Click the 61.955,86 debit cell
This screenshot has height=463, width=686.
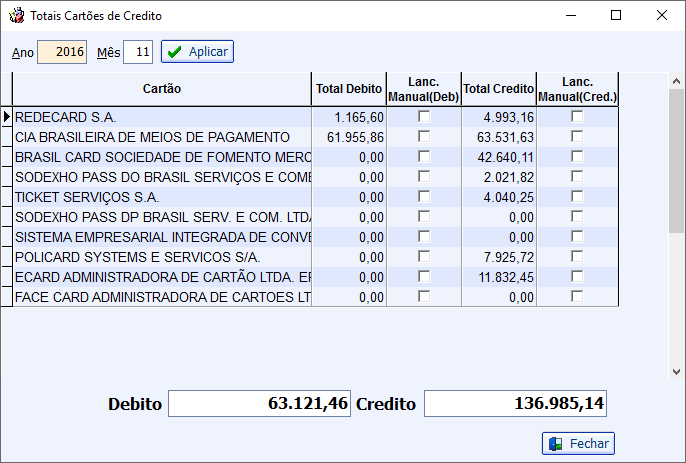point(349,137)
